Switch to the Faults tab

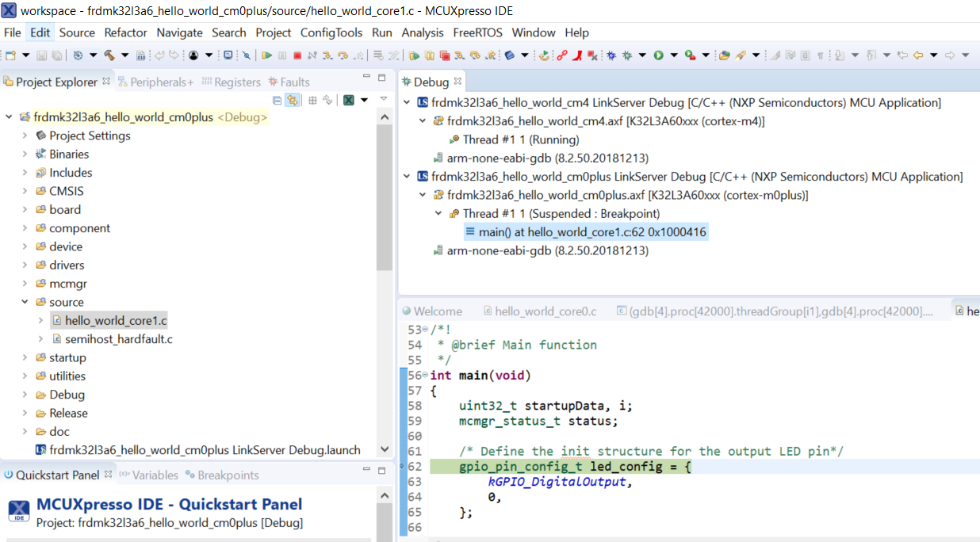point(289,82)
